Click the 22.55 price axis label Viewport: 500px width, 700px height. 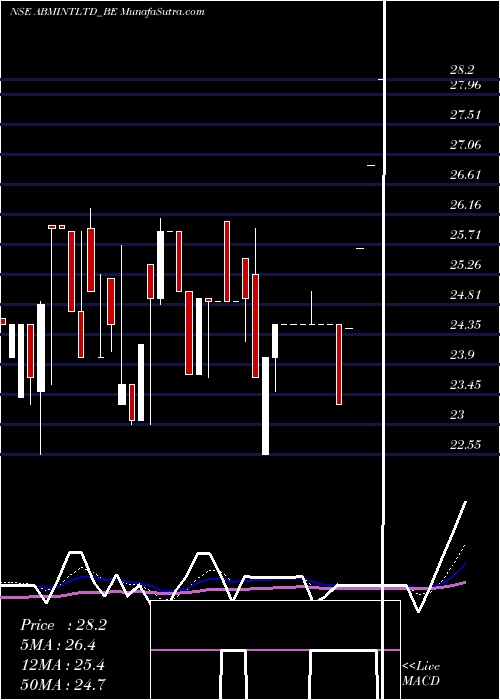pos(465,445)
